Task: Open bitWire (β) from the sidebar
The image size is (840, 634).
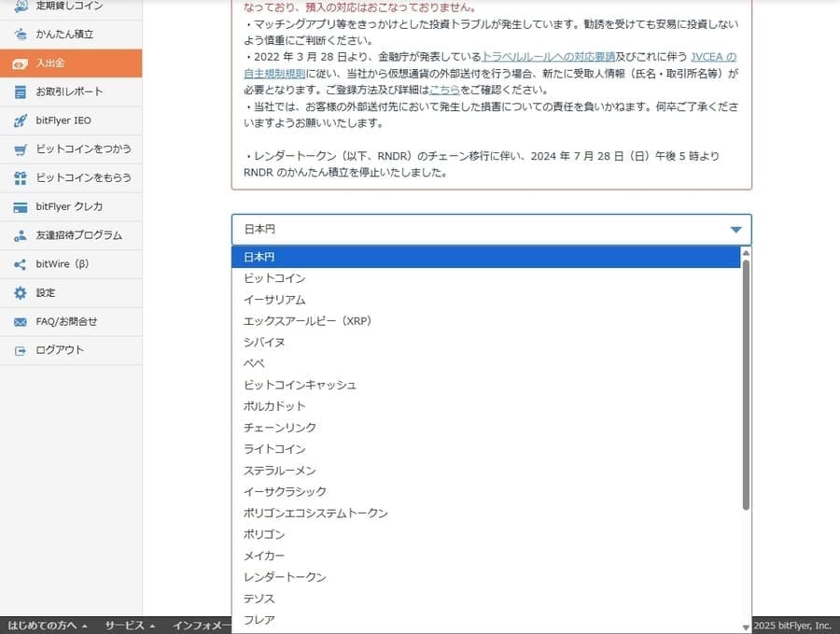Action: 71,263
